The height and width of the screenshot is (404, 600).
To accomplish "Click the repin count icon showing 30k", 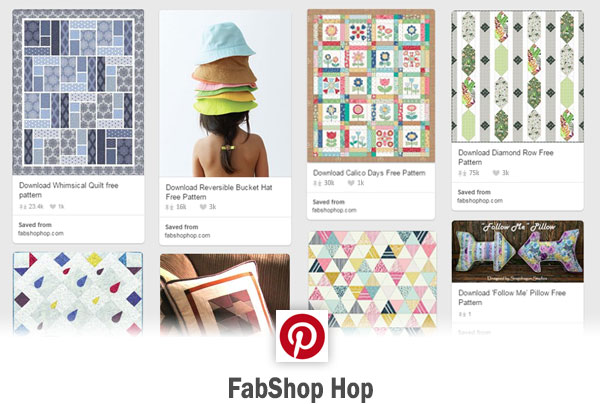I will (317, 183).
